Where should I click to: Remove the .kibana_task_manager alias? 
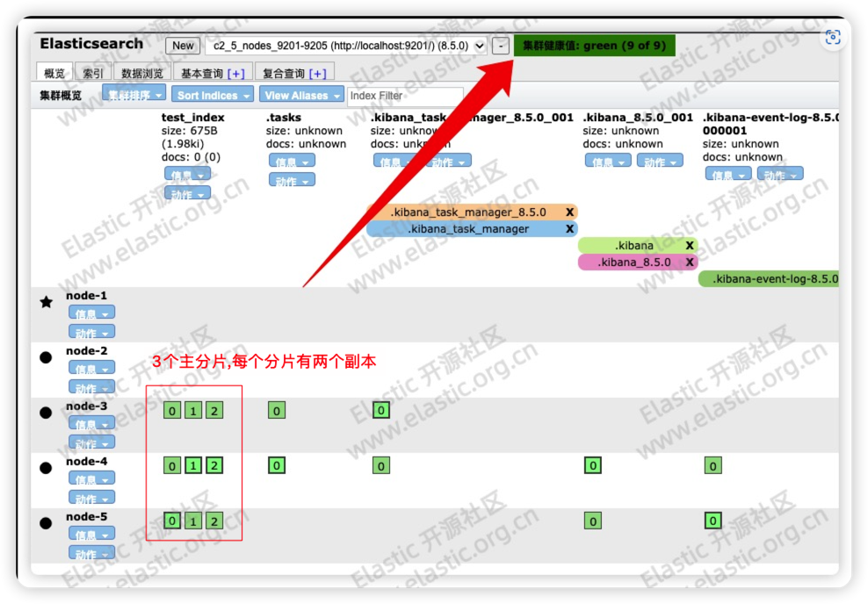pos(569,228)
